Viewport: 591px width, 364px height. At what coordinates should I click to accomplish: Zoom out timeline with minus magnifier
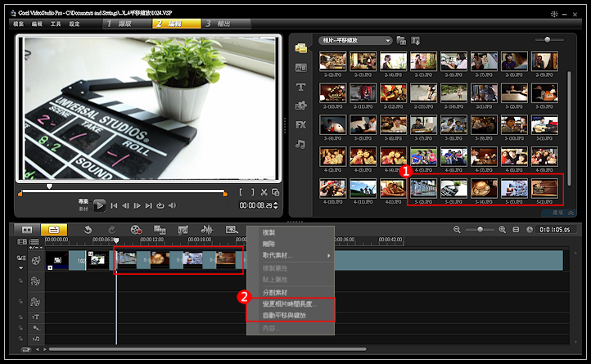coord(457,230)
